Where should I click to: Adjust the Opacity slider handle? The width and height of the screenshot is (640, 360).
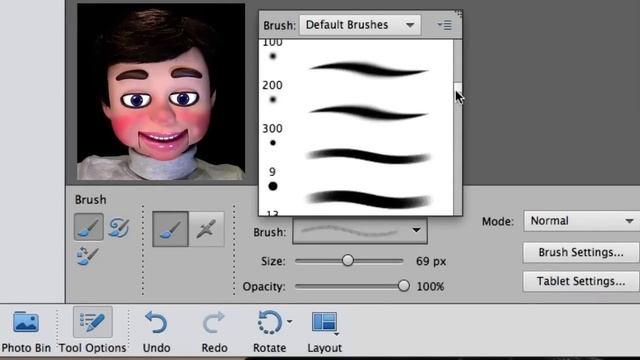(403, 286)
